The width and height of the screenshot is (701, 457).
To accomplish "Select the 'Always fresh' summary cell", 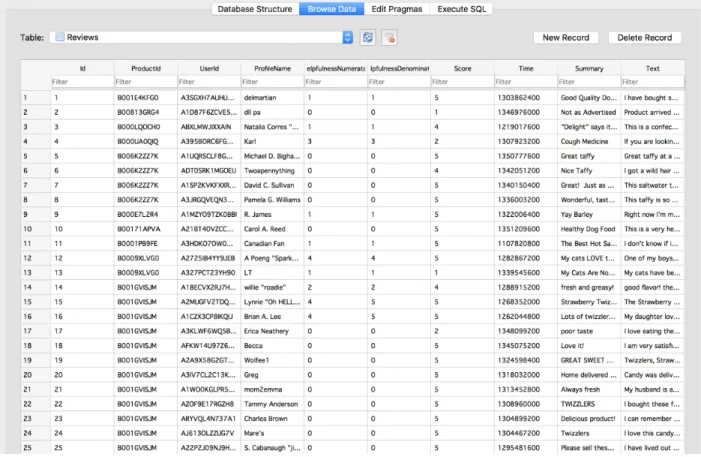I will click(589, 389).
